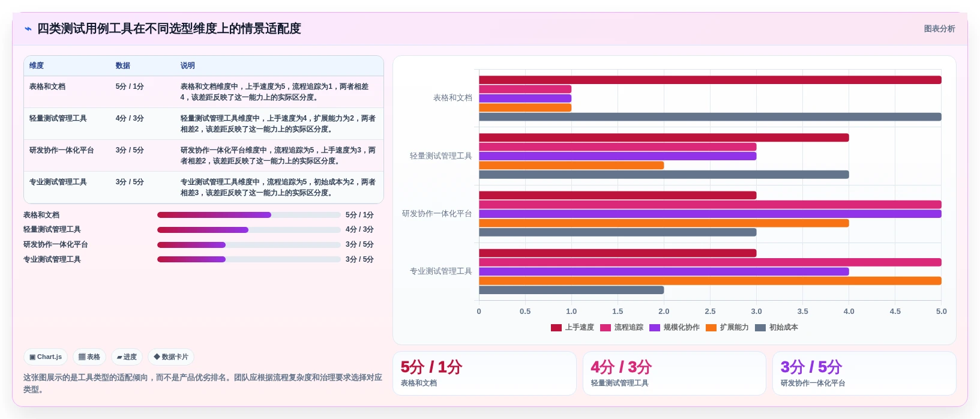Click the 5.0 x-axis tick value
This screenshot has height=419, width=980.
point(941,312)
